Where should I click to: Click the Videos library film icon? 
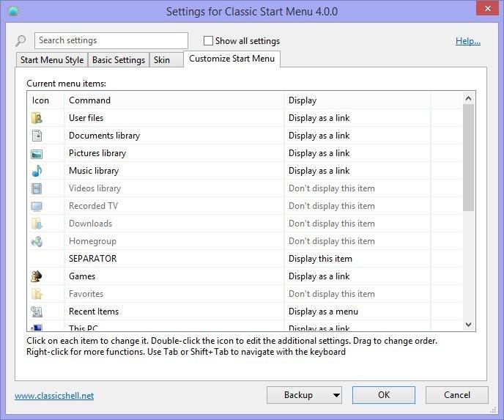pyautogui.click(x=37, y=189)
